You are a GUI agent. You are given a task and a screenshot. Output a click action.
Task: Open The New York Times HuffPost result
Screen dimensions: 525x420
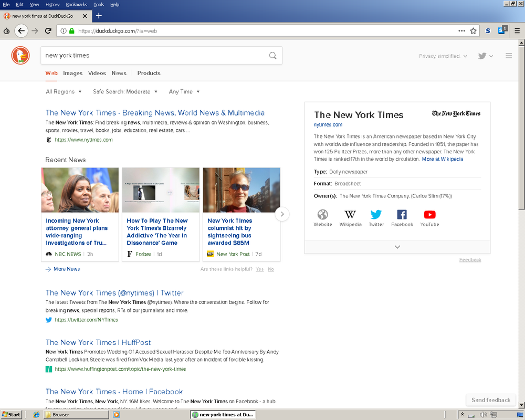click(x=98, y=342)
